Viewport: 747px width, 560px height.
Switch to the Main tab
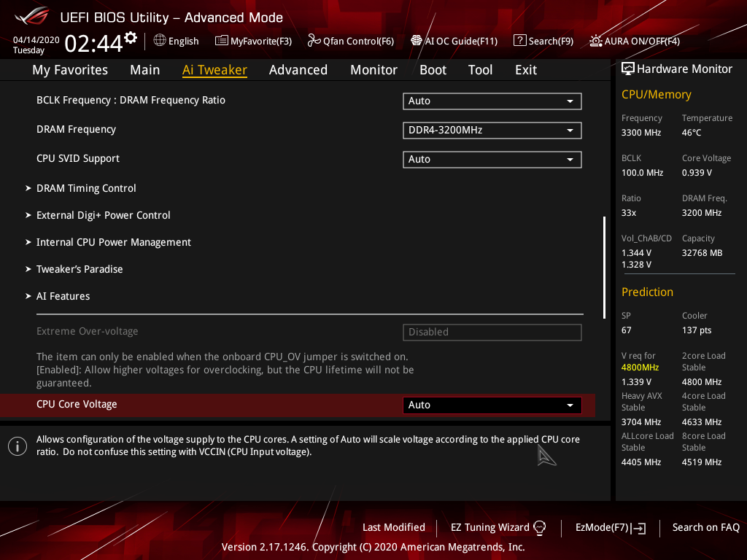pyautogui.click(x=145, y=70)
